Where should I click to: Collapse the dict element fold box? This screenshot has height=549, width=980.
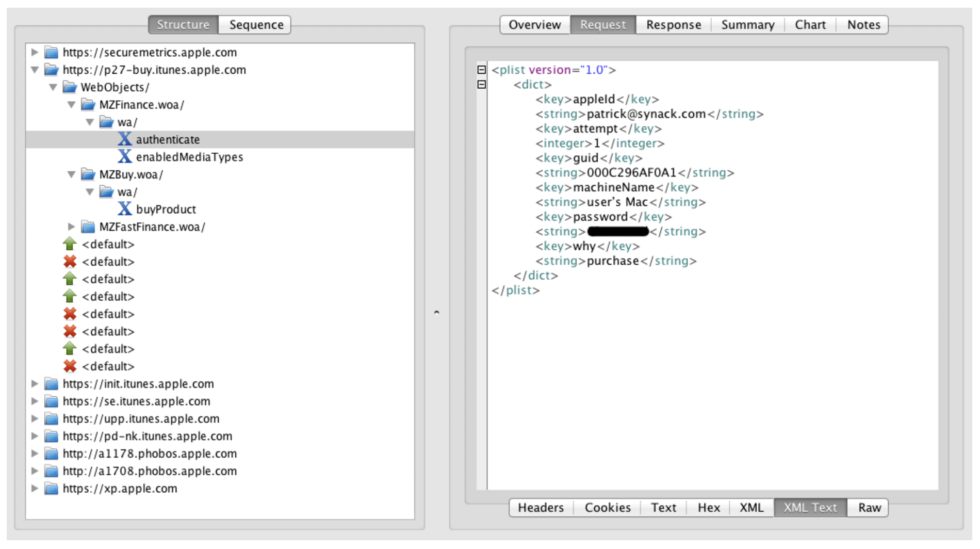pyautogui.click(x=482, y=85)
